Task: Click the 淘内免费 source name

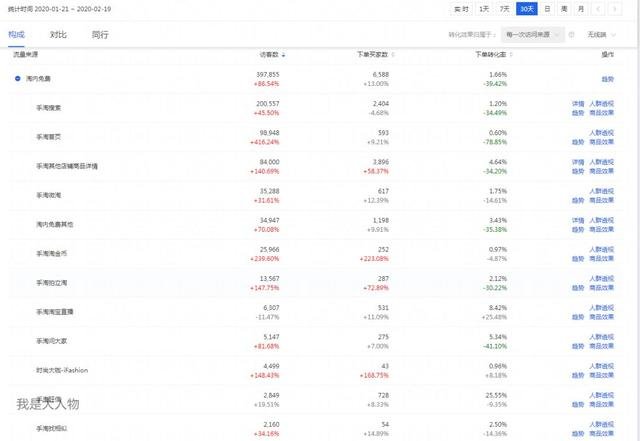Action: pyautogui.click(x=38, y=78)
